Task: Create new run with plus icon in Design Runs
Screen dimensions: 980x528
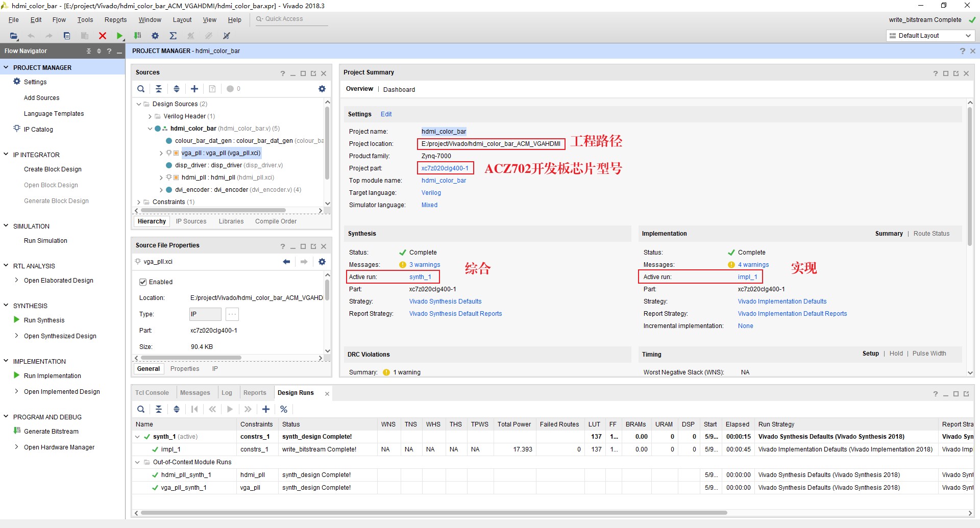Action: point(266,409)
